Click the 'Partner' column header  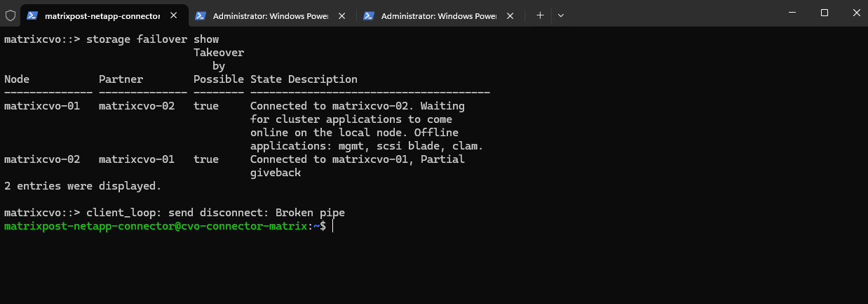(x=121, y=79)
